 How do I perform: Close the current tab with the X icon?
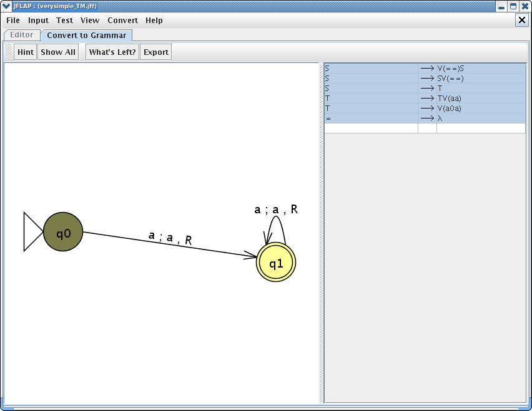522,20
